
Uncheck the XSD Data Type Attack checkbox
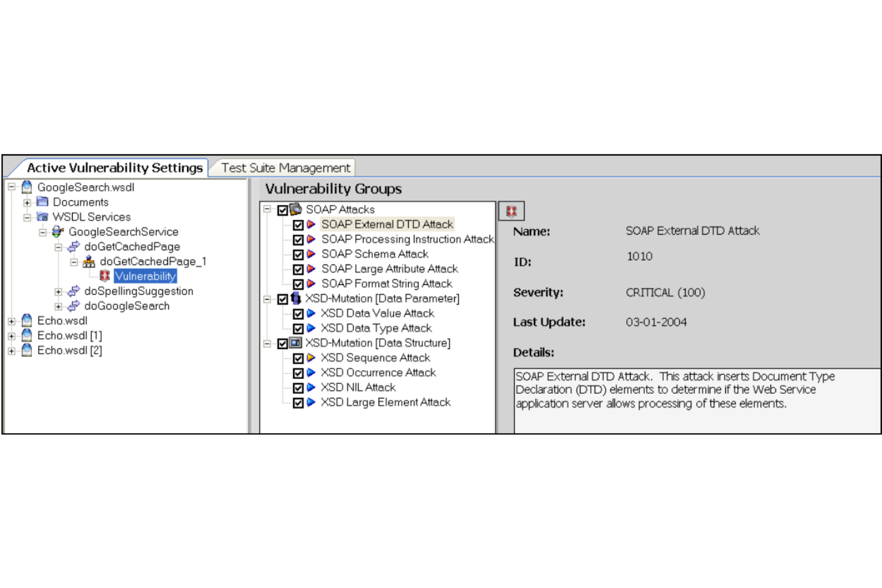pyautogui.click(x=299, y=329)
